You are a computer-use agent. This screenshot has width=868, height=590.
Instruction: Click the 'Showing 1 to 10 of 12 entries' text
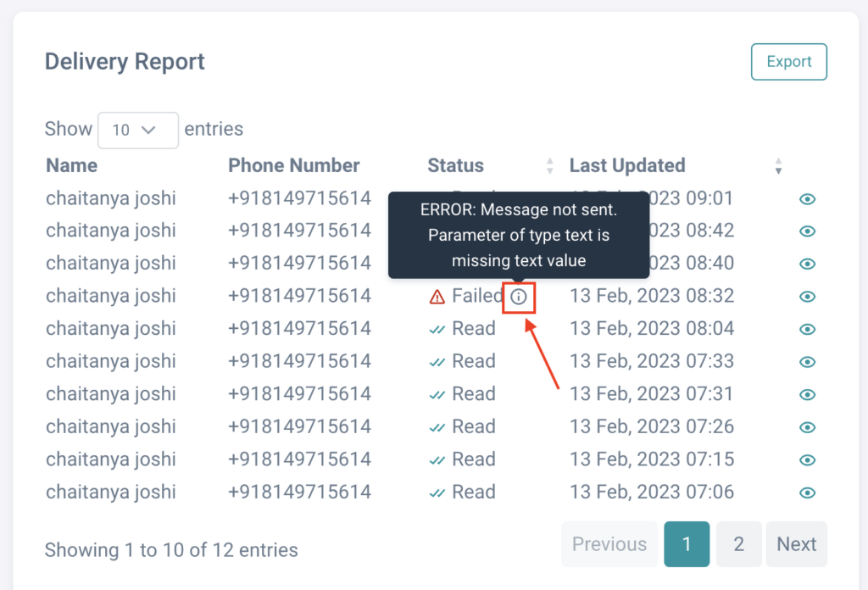pos(171,550)
